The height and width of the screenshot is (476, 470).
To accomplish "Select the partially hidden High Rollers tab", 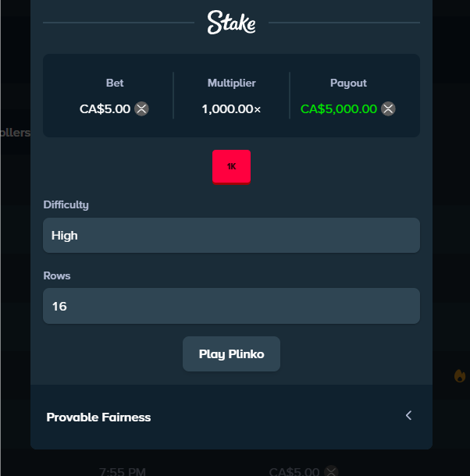I will tap(15, 133).
